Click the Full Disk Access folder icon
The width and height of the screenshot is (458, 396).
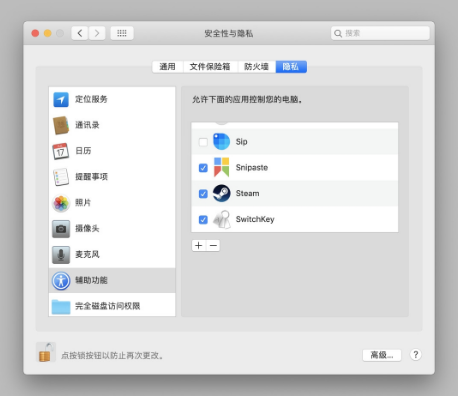pos(61,307)
